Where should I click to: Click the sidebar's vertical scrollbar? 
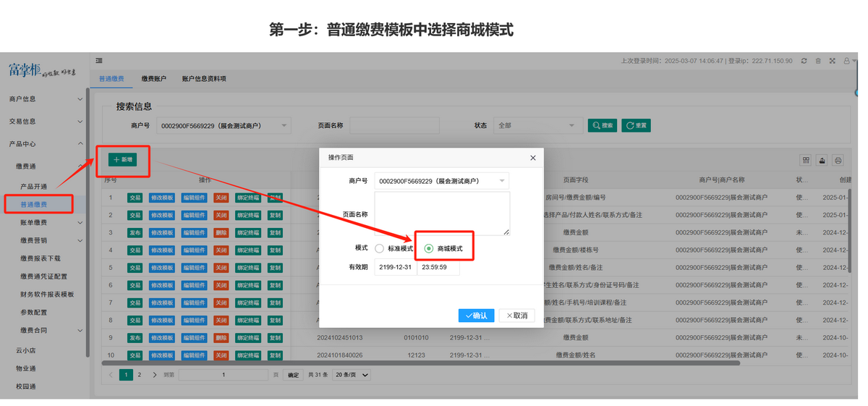(x=88, y=223)
